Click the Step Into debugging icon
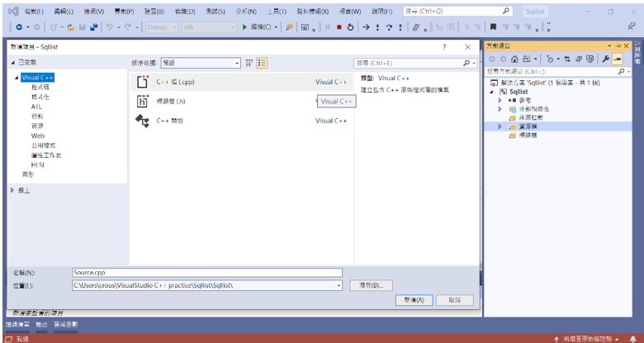Viewport: 644px width, 343px height. (378, 27)
